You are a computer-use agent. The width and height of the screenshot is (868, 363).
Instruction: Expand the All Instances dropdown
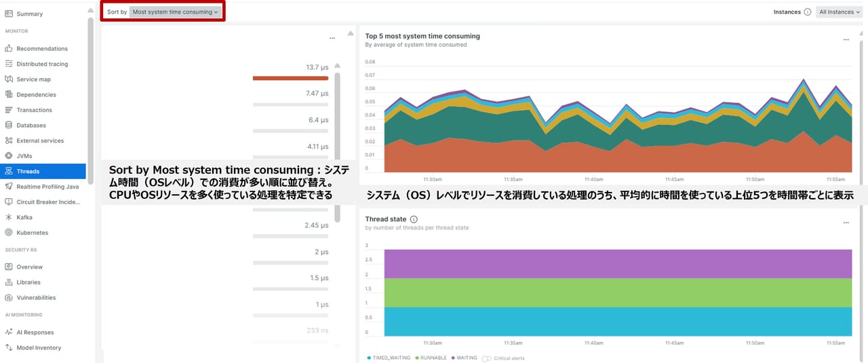[839, 12]
